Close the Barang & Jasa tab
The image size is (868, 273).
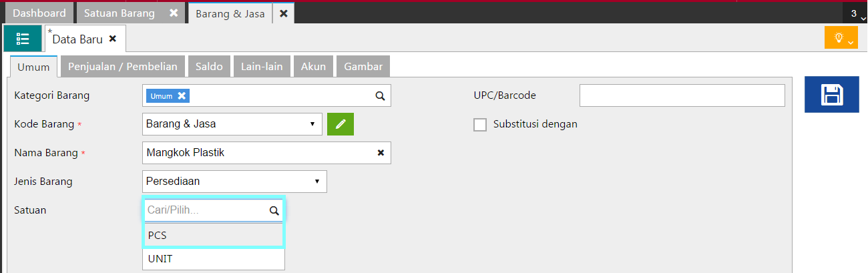[x=283, y=13]
